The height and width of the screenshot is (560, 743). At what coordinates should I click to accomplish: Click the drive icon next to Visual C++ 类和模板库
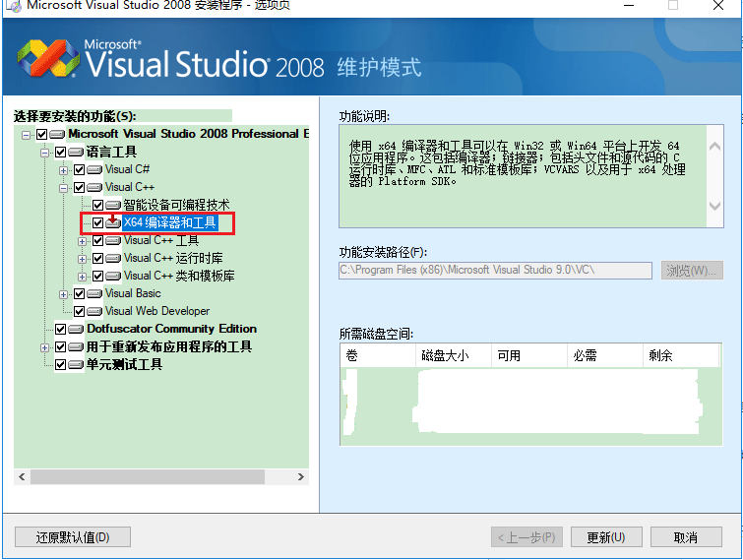tap(113, 277)
